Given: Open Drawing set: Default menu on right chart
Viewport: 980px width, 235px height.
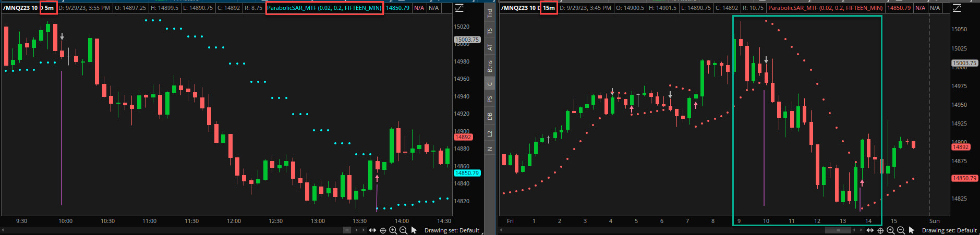Looking at the screenshot, I should tap(949, 230).
